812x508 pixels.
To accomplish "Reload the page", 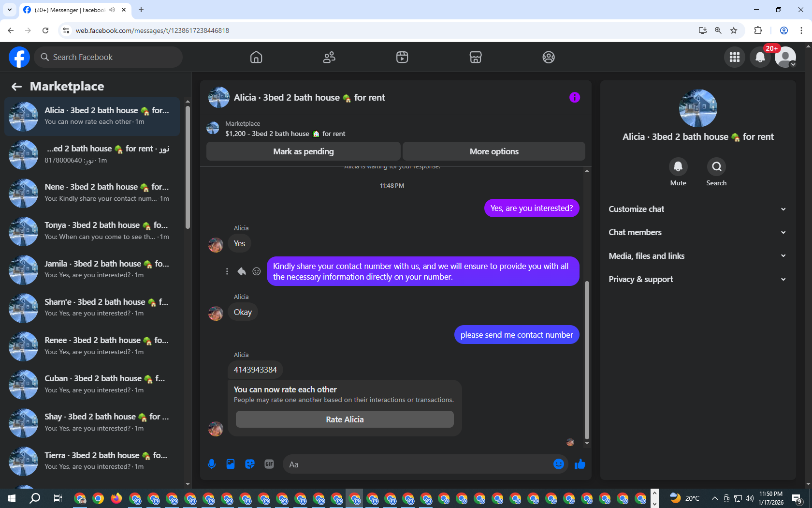I will [x=45, y=30].
